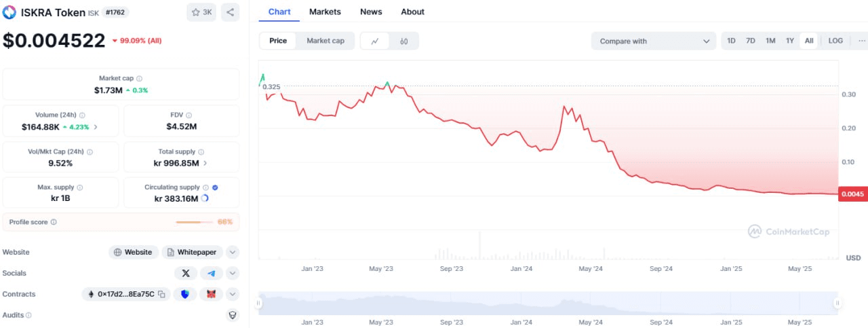Click the $1.73M market cap value

click(x=108, y=90)
